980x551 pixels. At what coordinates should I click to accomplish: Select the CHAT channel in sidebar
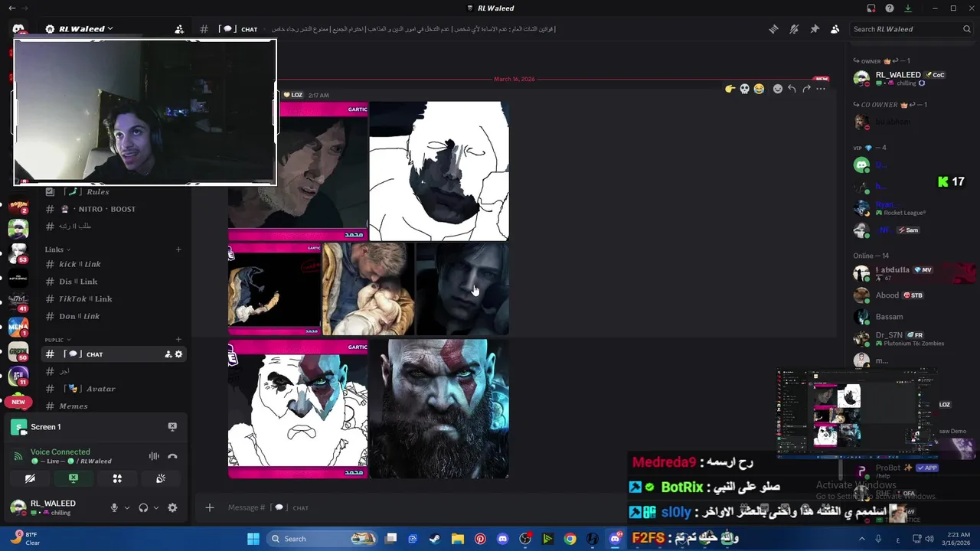pyautogui.click(x=115, y=354)
